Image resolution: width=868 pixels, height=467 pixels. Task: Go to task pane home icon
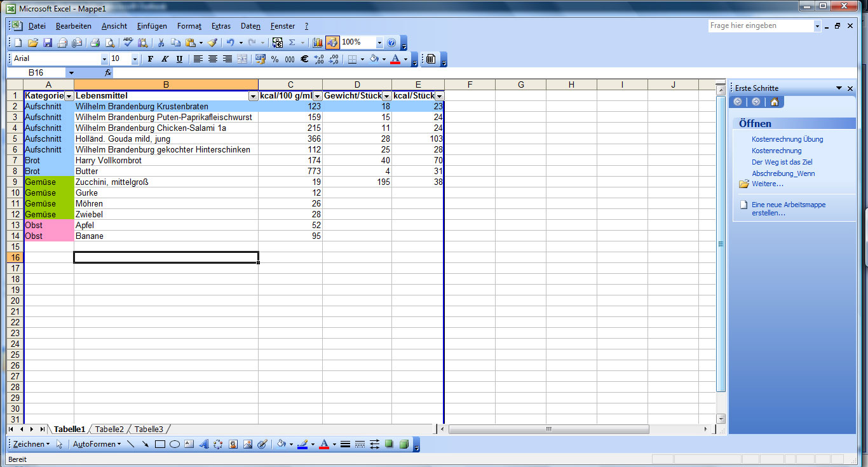(x=775, y=102)
